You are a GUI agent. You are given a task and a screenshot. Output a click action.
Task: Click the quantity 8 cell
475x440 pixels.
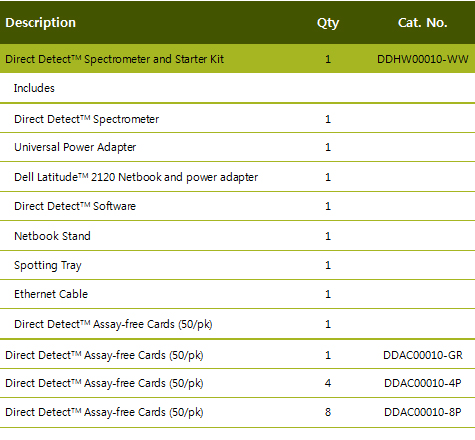328,412
